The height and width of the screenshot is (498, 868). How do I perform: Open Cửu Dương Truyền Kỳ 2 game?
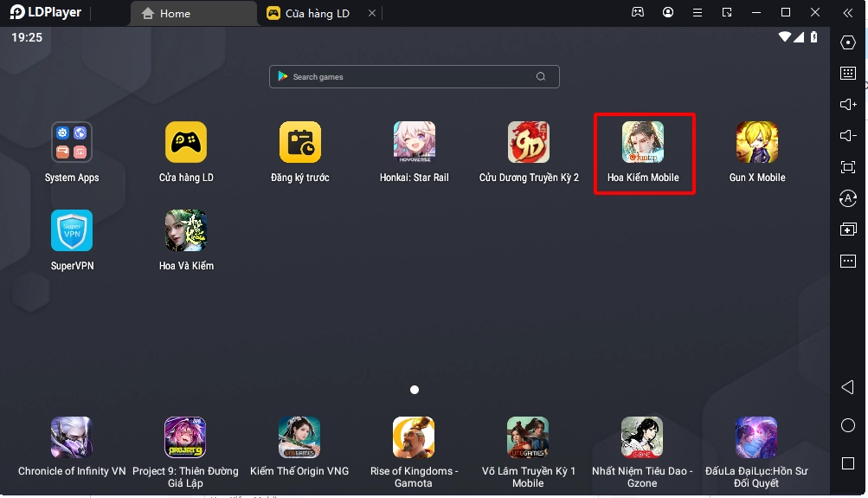(529, 142)
